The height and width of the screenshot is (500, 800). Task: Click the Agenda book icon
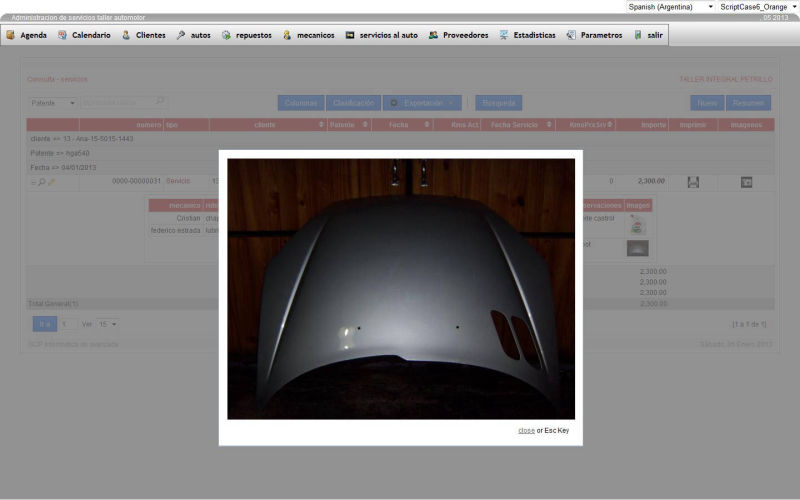(x=11, y=35)
